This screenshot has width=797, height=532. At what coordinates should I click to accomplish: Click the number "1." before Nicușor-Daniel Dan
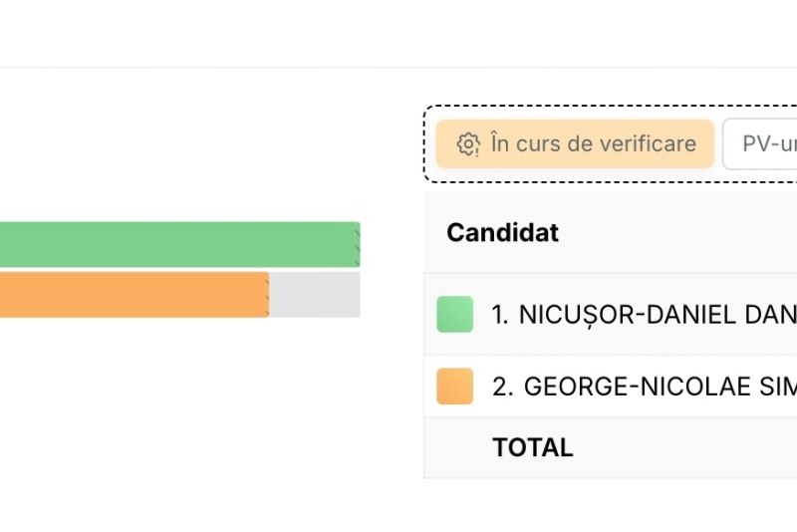501,315
